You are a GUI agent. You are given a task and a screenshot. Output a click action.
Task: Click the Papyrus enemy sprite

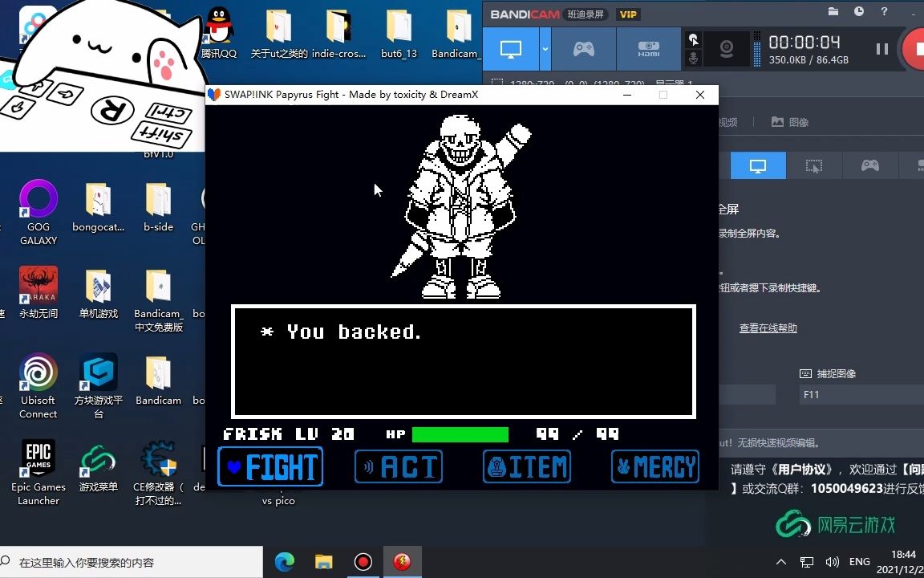point(461,206)
